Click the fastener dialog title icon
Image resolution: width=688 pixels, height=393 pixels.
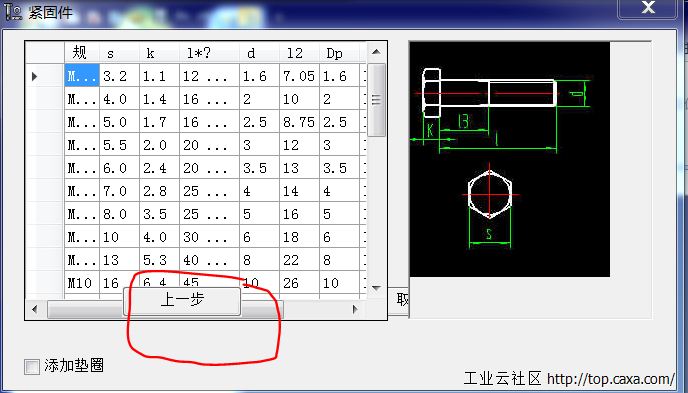click(13, 11)
